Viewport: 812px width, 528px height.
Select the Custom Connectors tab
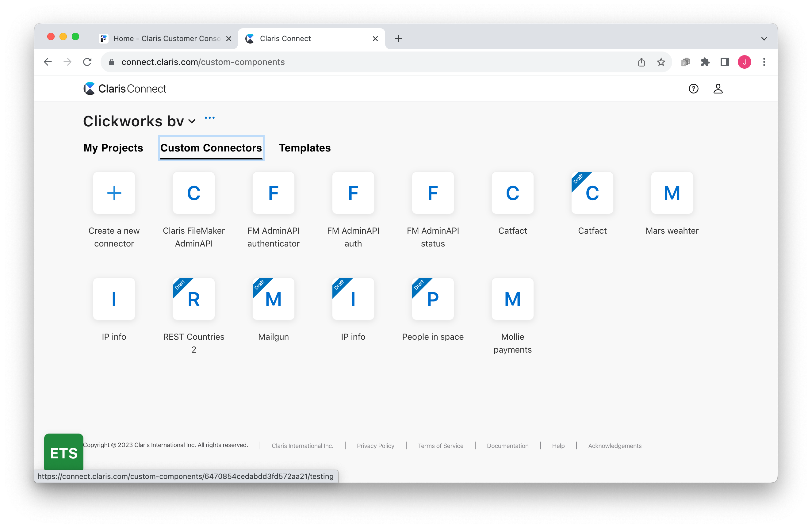click(211, 148)
